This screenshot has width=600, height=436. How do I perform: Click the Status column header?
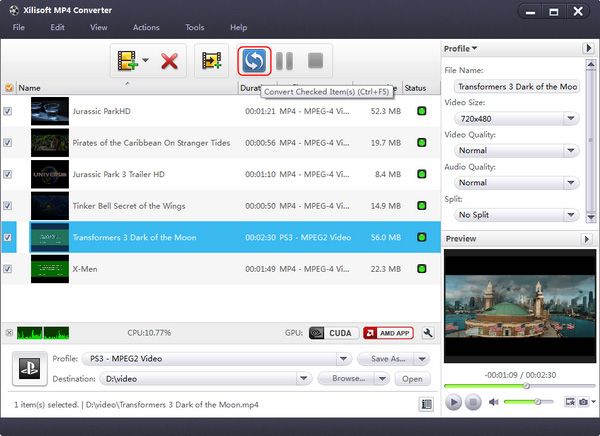(x=420, y=88)
